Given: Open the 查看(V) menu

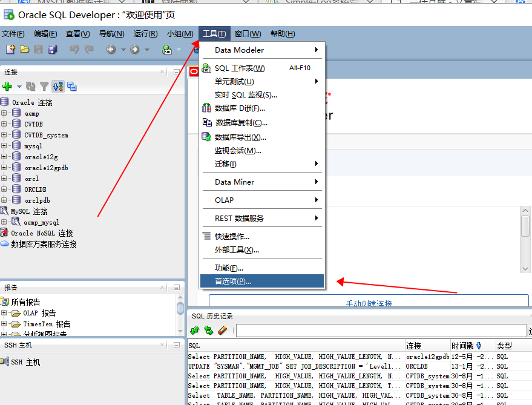Looking at the screenshot, I should [77, 34].
